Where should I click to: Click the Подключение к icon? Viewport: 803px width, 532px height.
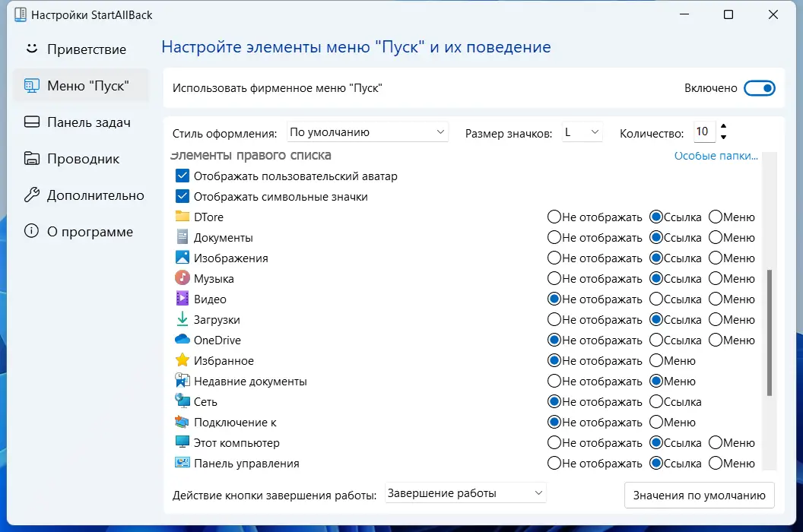pyautogui.click(x=182, y=422)
